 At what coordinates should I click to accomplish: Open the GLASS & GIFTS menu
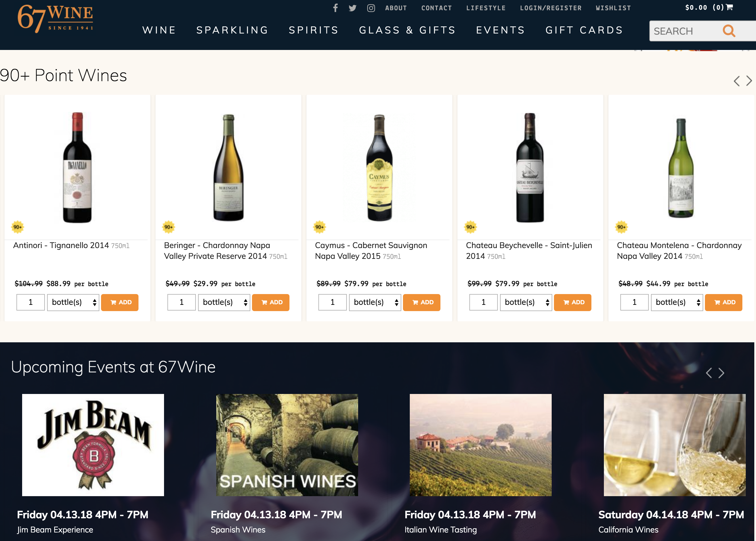click(407, 30)
